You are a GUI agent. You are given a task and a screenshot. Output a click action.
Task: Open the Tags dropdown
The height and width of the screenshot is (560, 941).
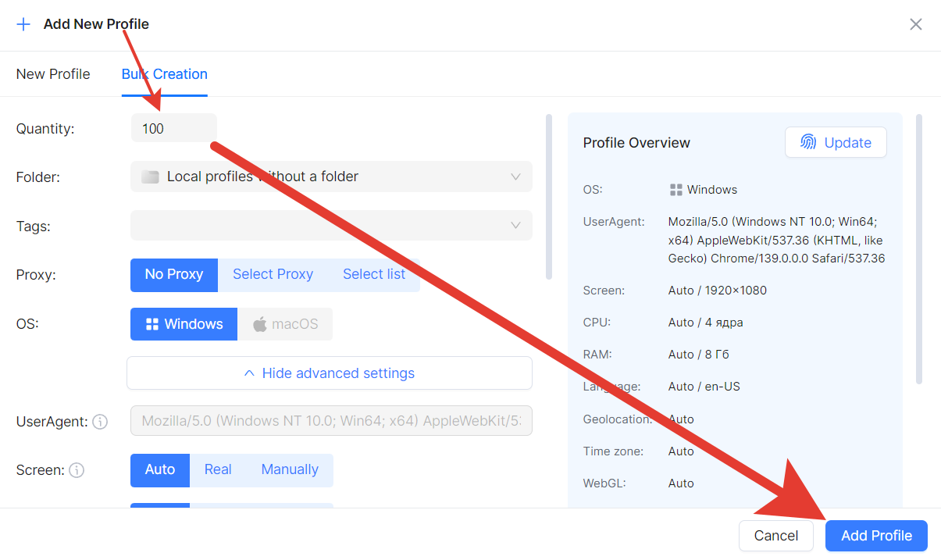(x=331, y=226)
